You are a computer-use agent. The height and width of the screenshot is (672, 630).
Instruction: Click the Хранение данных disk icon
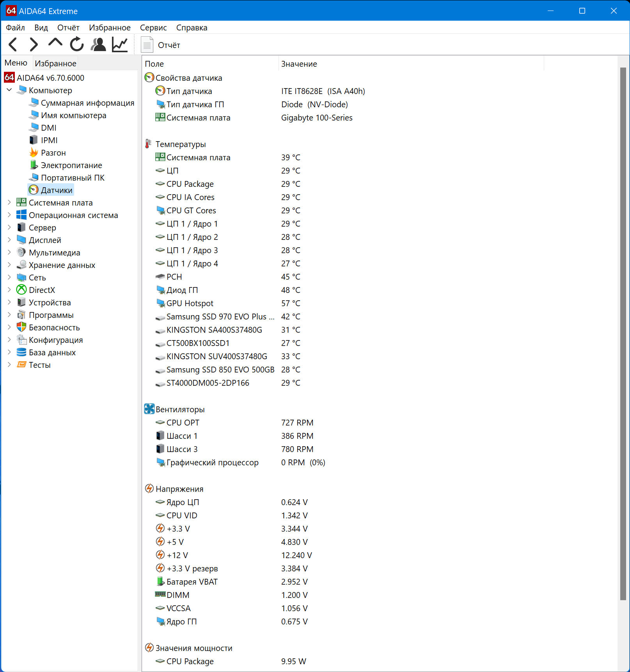pyautogui.click(x=21, y=265)
